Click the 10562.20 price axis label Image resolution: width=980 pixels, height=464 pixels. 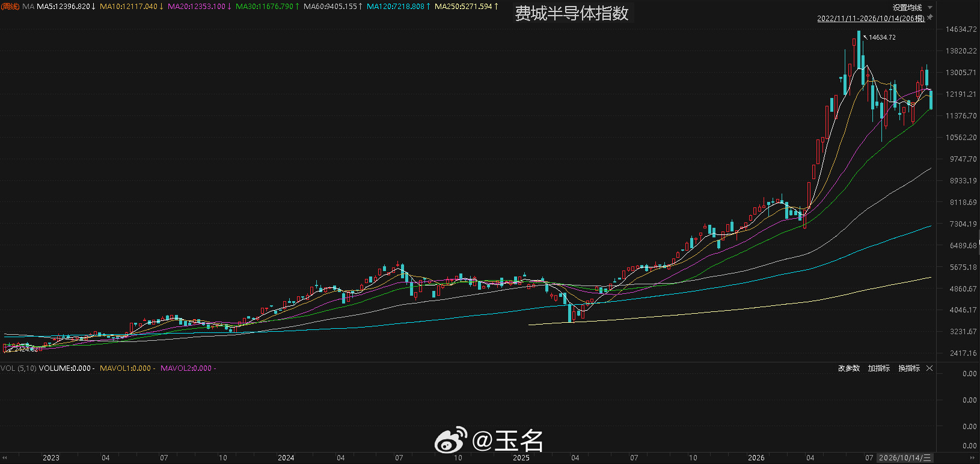961,138
